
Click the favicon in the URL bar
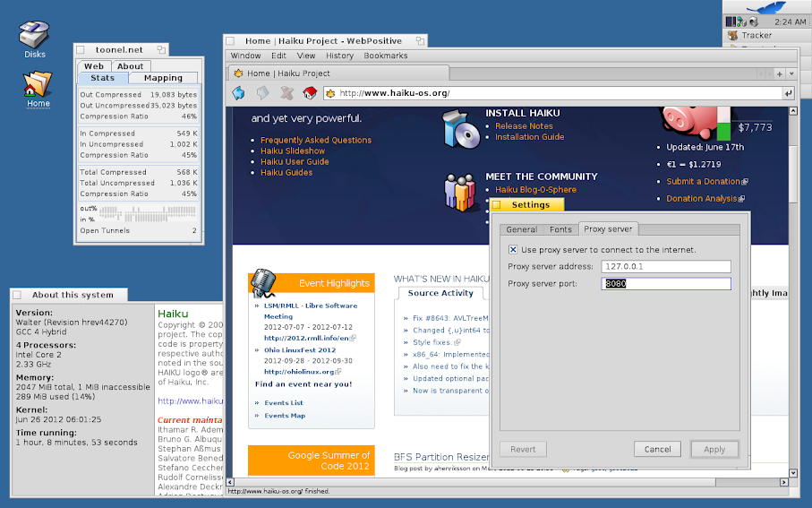(330, 93)
